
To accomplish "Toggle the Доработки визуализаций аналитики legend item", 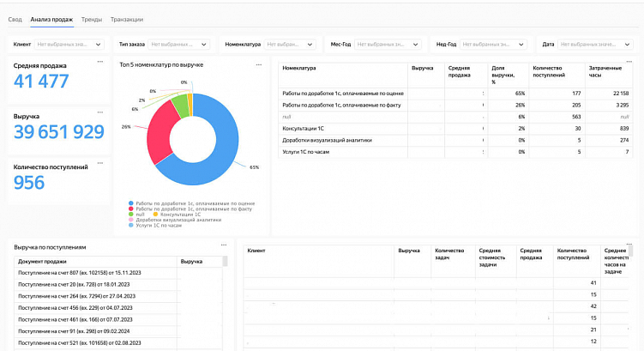I will [x=175, y=220].
